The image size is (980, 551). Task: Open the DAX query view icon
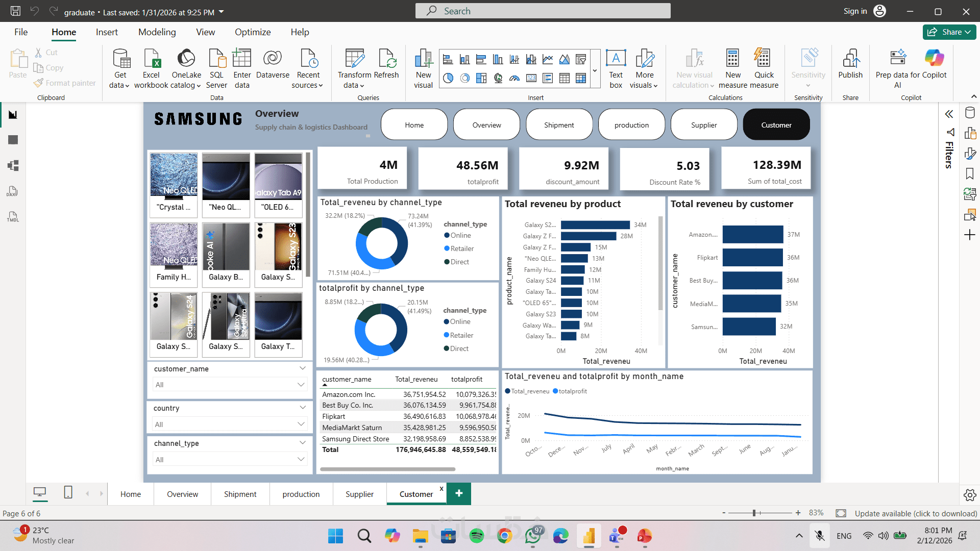click(x=13, y=191)
